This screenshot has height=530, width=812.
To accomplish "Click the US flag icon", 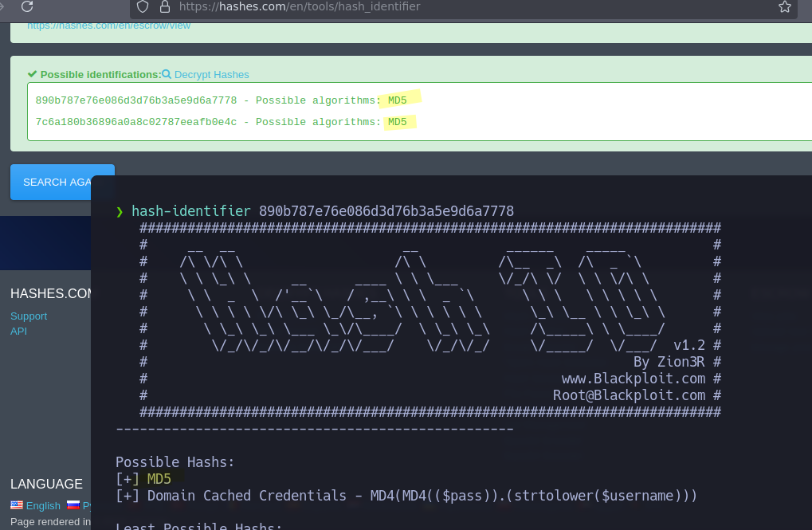I will tap(17, 505).
